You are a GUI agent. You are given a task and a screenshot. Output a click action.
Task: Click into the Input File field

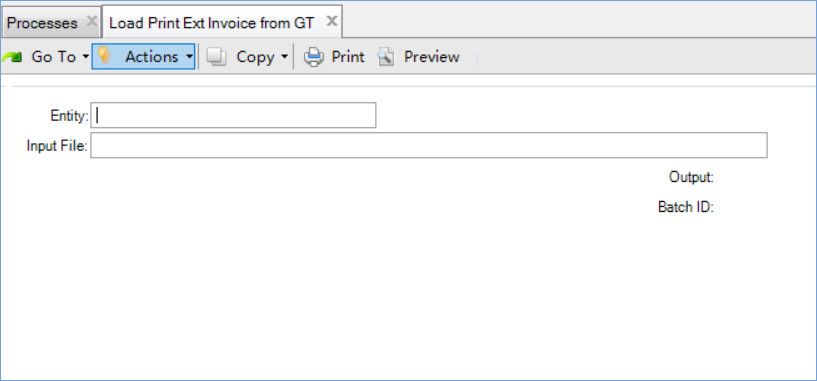coord(429,145)
